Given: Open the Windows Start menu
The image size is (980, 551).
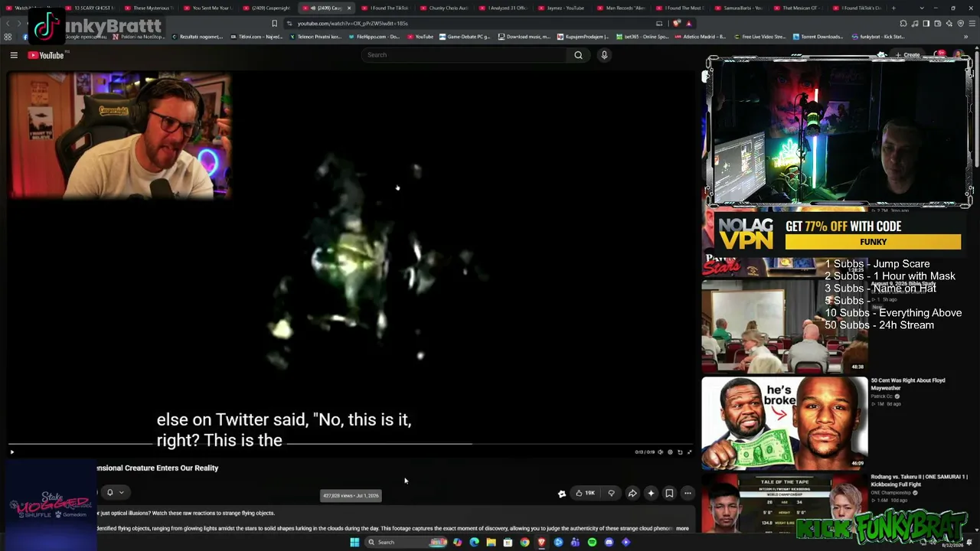Looking at the screenshot, I should (354, 543).
